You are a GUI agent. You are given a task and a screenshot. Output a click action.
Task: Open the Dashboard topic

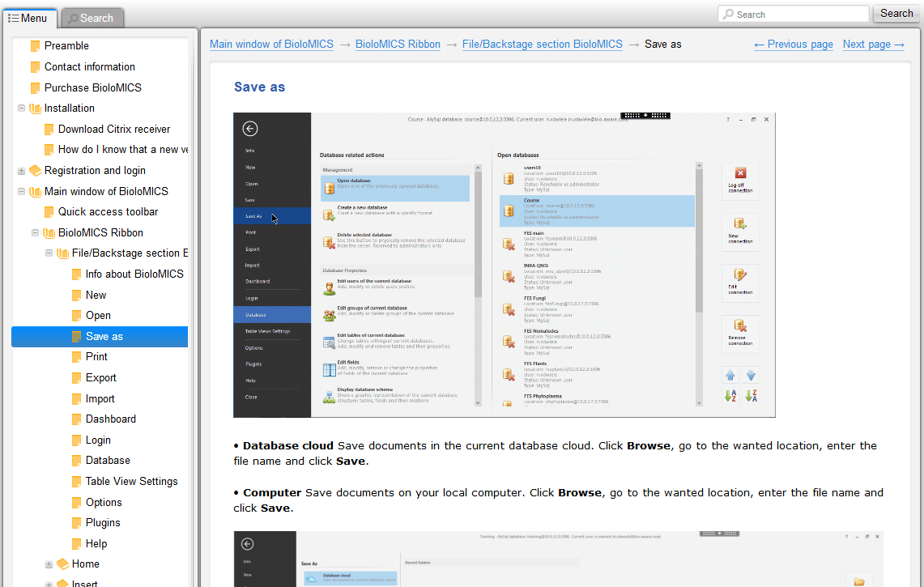[111, 419]
